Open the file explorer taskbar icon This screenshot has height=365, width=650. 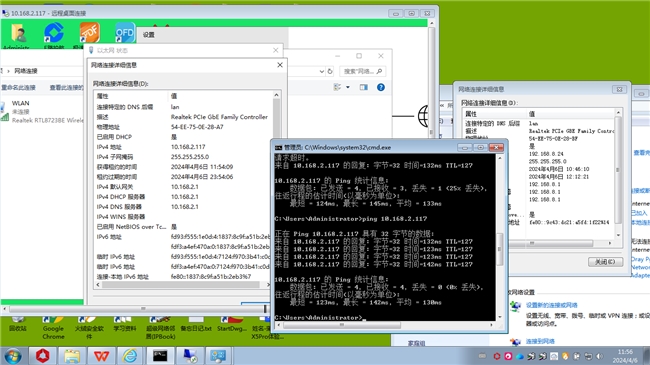[72, 356]
